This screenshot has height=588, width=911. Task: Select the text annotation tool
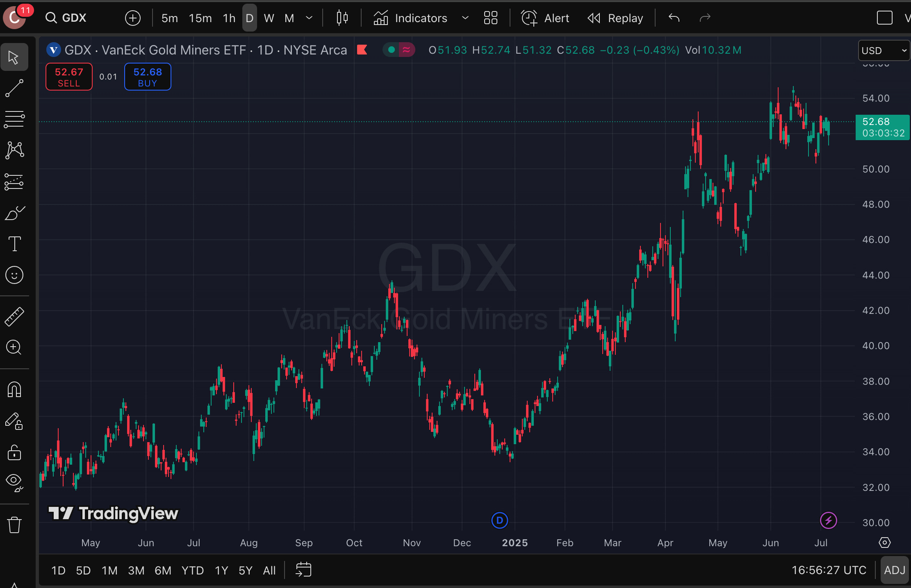pyautogui.click(x=14, y=244)
